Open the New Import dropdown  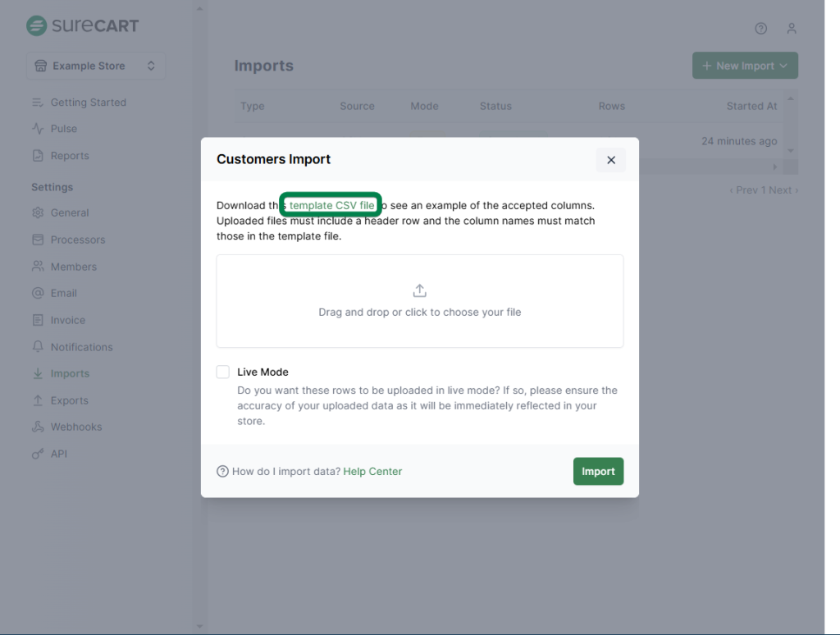point(744,66)
